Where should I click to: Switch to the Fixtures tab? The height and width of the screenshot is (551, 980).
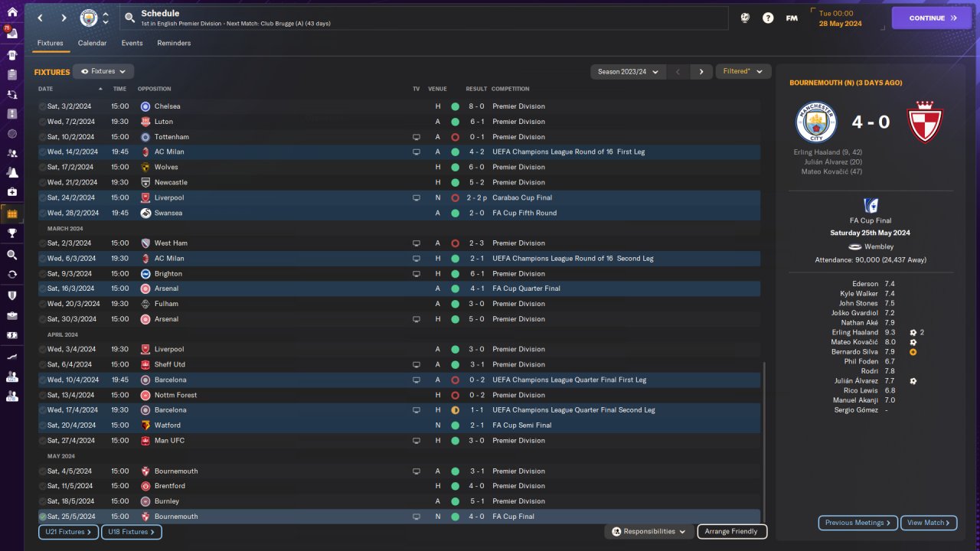(51, 43)
